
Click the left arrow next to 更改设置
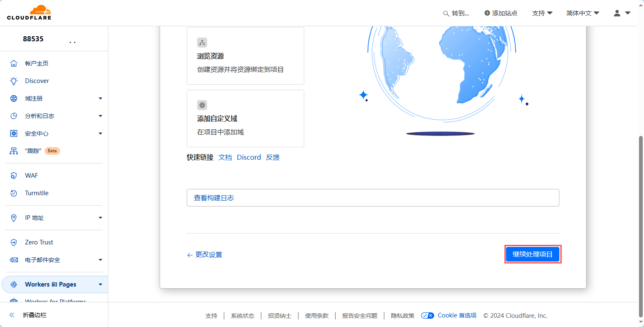[190, 255]
